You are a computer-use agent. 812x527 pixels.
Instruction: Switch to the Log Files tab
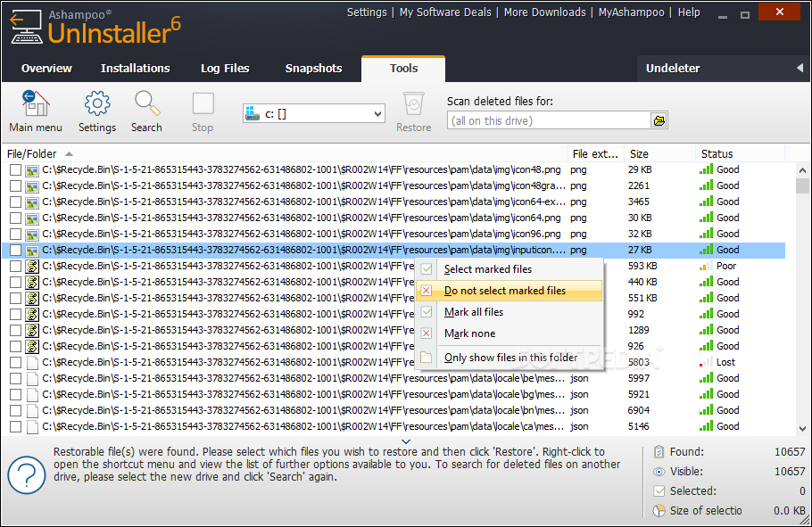coord(225,69)
